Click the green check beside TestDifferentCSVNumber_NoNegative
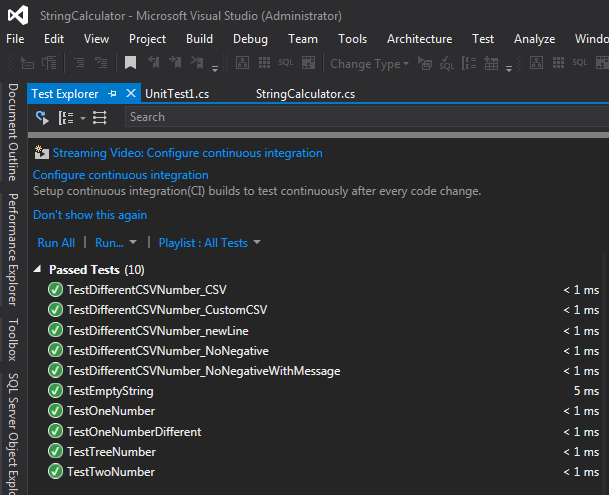609x495 pixels. [55, 350]
